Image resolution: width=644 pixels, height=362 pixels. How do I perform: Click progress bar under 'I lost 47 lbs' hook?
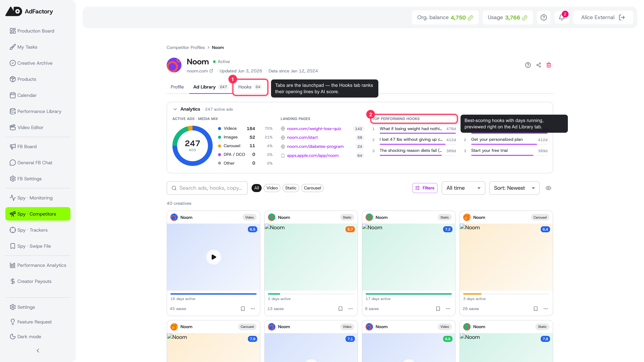coord(417,144)
